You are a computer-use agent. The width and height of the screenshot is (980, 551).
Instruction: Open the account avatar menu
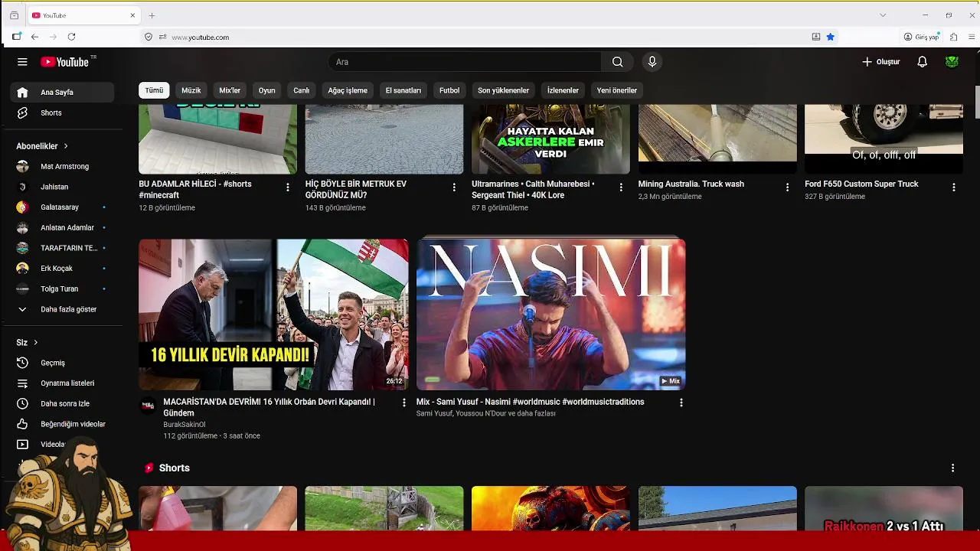click(952, 62)
